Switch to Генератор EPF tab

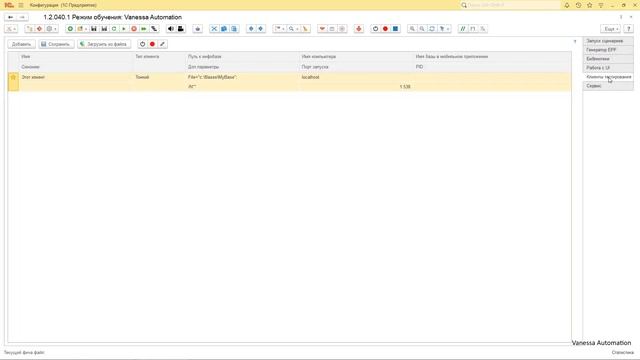coord(608,50)
